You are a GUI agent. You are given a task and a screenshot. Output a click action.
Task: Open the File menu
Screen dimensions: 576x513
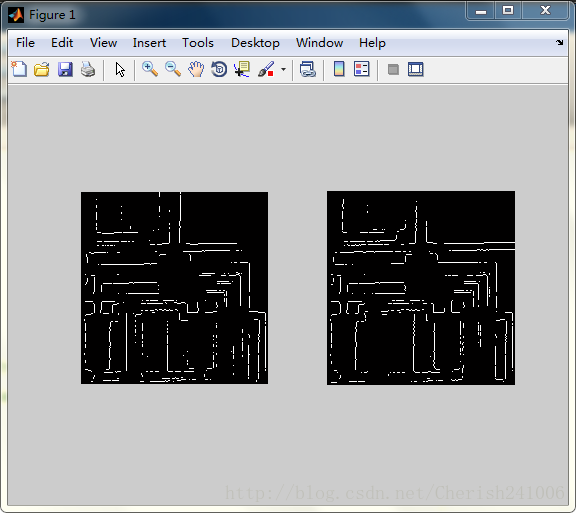[x=25, y=43]
